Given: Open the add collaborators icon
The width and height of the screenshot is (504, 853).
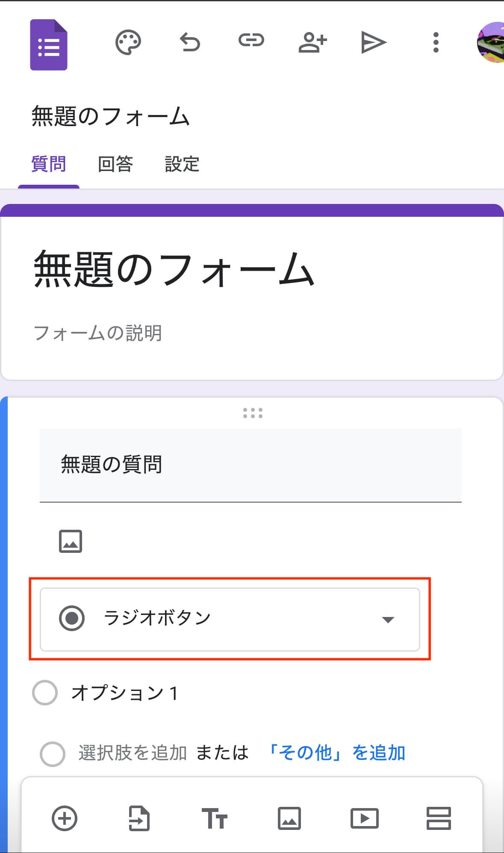Looking at the screenshot, I should (312, 42).
